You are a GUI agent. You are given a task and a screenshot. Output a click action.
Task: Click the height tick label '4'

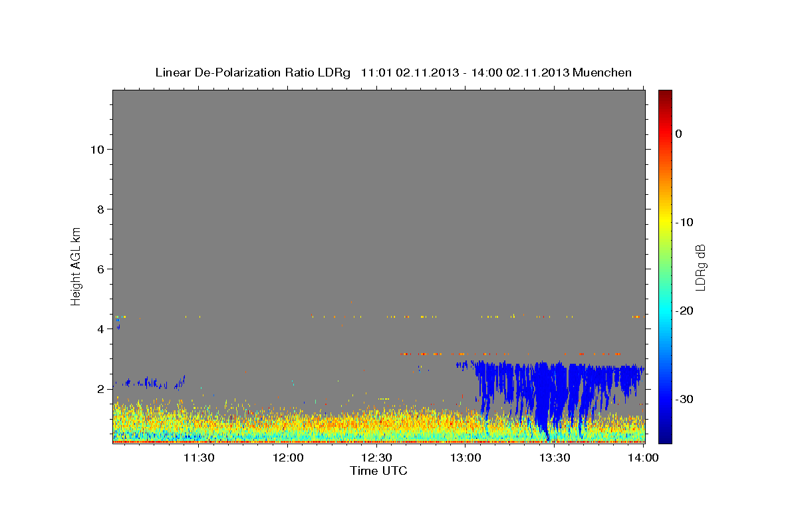click(101, 329)
